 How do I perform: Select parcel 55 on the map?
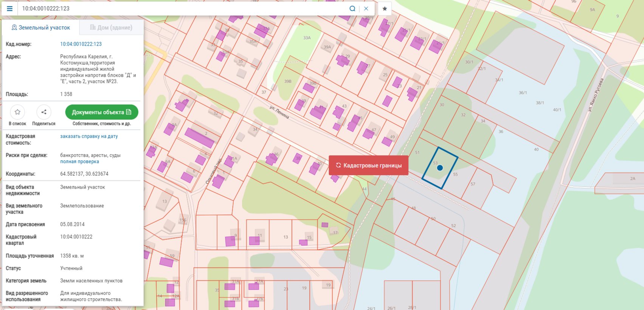point(455,175)
